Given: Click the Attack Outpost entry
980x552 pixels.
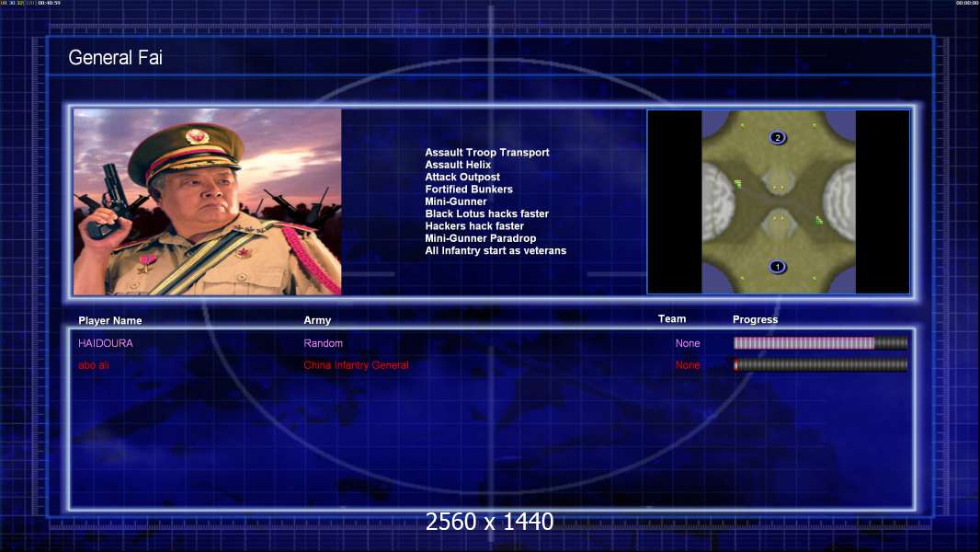Looking at the screenshot, I should (462, 177).
